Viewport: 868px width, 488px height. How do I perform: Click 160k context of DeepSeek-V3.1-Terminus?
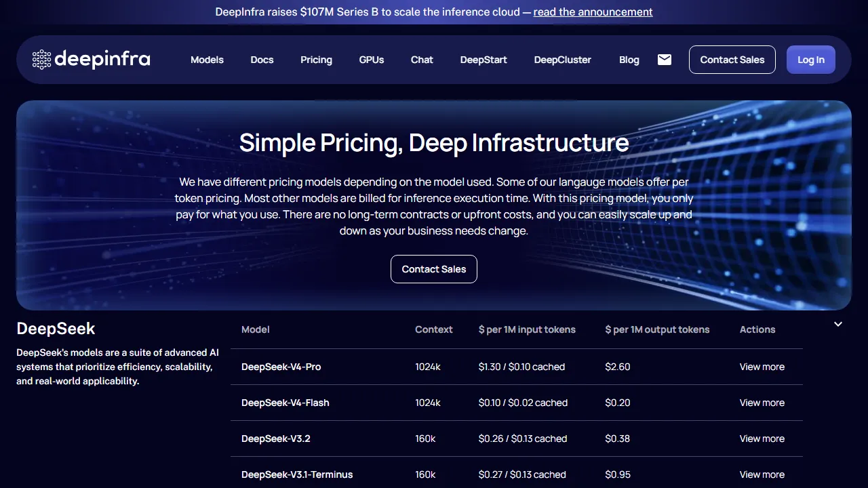(425, 474)
